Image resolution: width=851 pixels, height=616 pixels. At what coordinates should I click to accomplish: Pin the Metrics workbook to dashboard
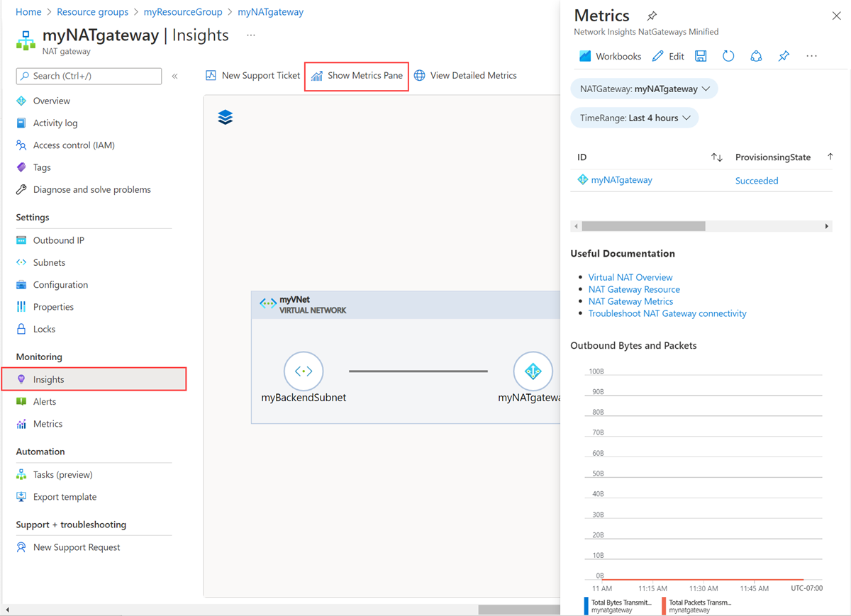784,56
